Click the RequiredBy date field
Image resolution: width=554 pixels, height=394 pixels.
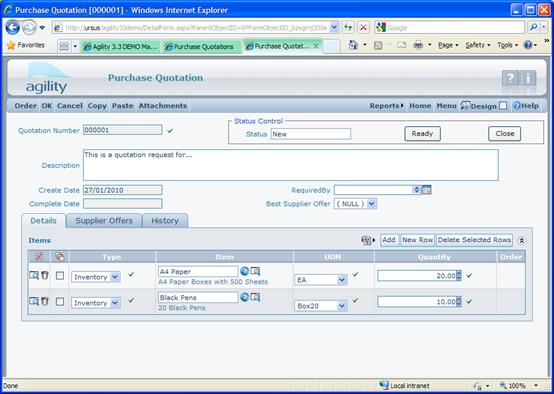coord(373,190)
